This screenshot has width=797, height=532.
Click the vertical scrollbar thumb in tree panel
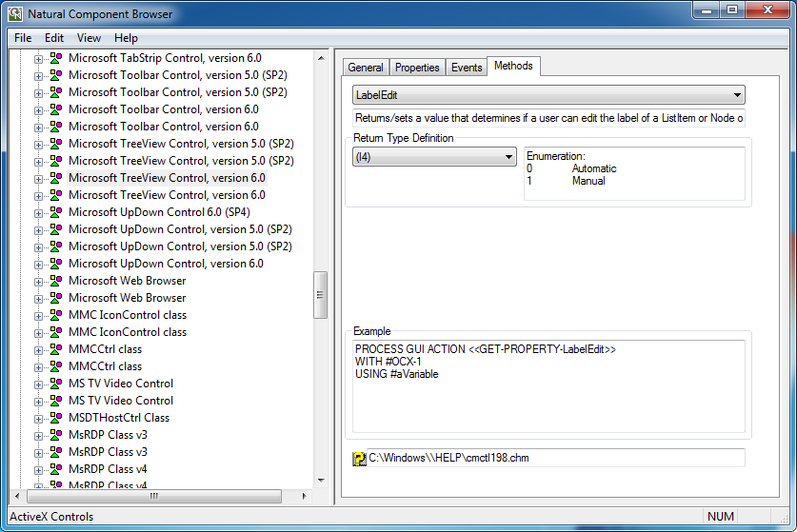(321, 295)
